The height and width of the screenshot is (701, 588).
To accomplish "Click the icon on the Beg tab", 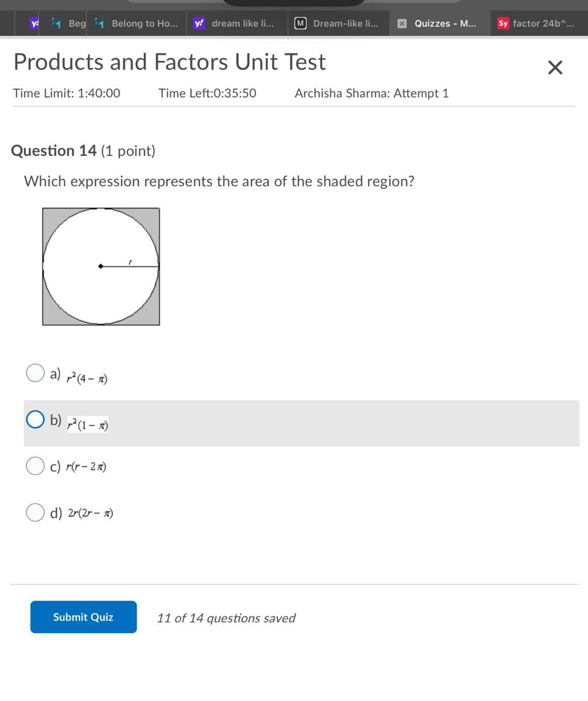I will point(57,23).
